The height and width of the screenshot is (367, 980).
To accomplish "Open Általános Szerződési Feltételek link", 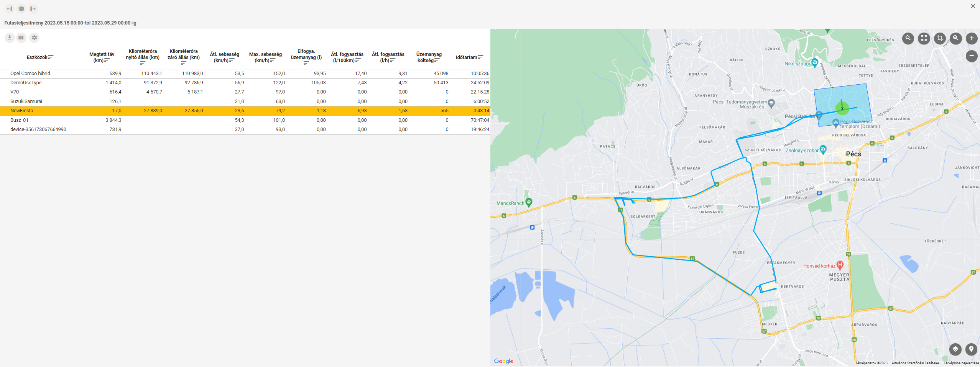I will pyautogui.click(x=915, y=363).
